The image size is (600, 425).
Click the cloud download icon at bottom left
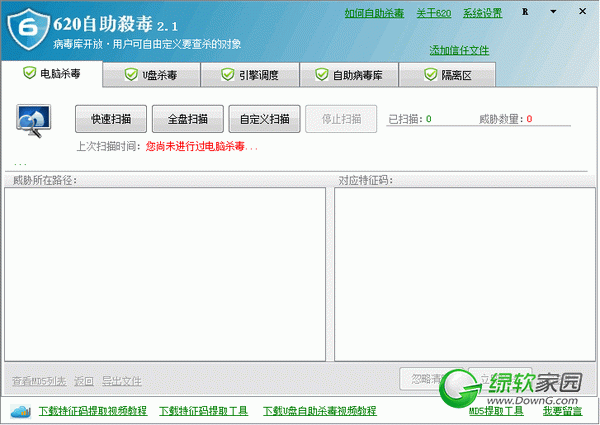coord(20,411)
